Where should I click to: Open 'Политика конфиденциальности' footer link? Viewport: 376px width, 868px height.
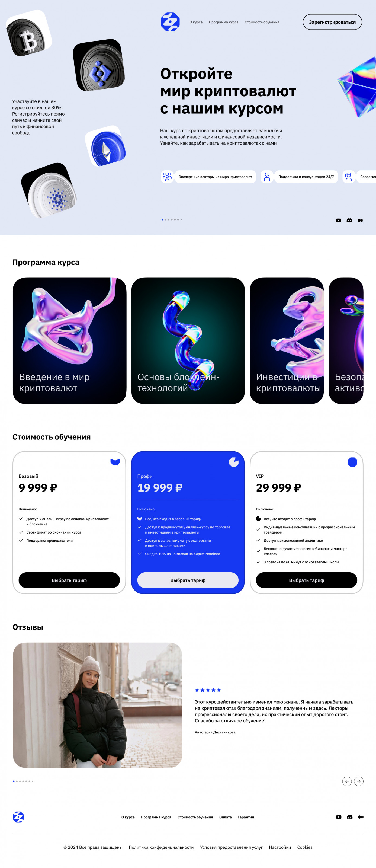click(x=161, y=847)
